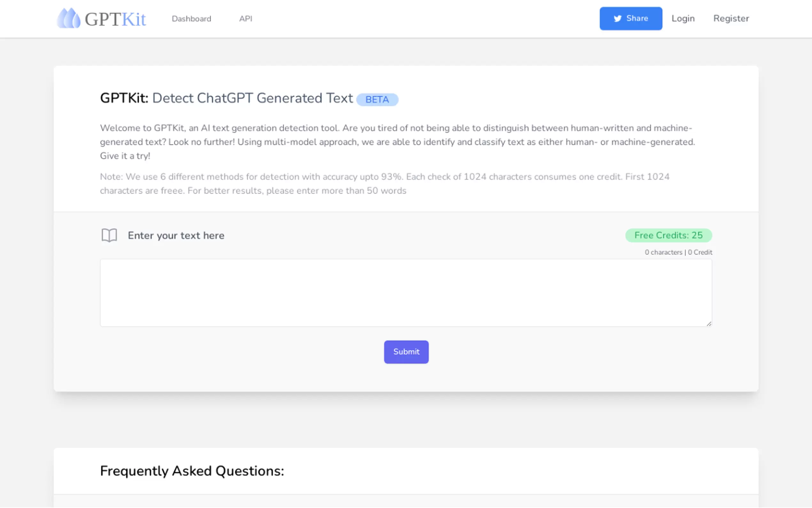The height and width of the screenshot is (508, 812).
Task: Click the GPTKit wordmark in the header
Action: [x=115, y=19]
